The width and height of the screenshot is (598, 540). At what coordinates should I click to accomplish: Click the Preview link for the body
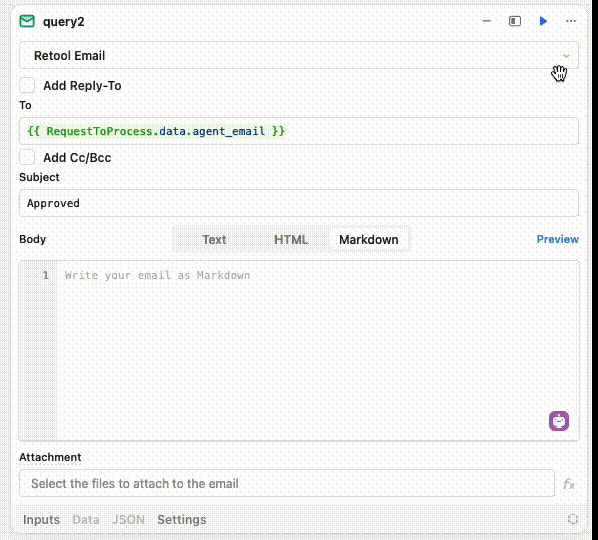[557, 239]
